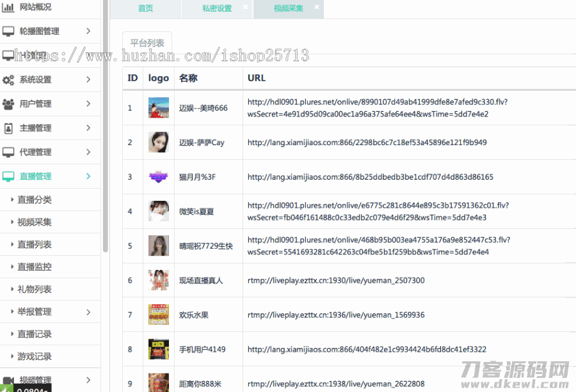This screenshot has height=392, width=576.
Task: Click the bar chart icon beside 网站概况
Action: 8,7
